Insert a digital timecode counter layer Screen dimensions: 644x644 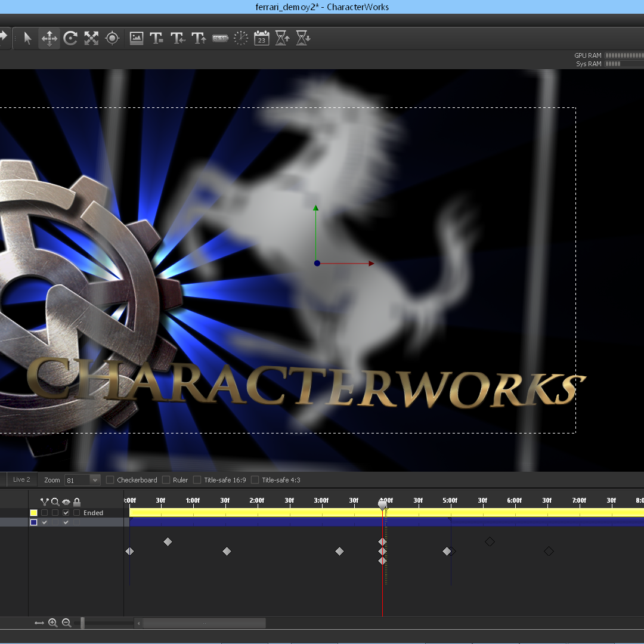click(220, 38)
